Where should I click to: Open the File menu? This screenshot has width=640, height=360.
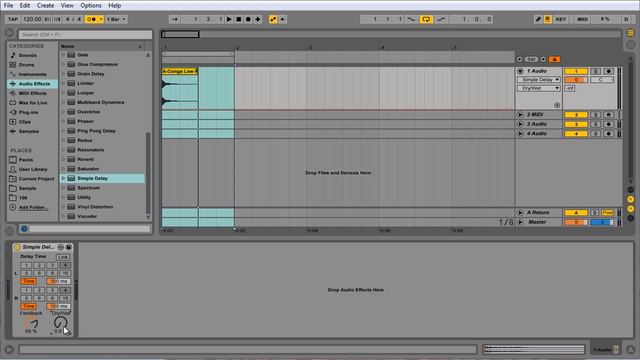tap(8, 5)
